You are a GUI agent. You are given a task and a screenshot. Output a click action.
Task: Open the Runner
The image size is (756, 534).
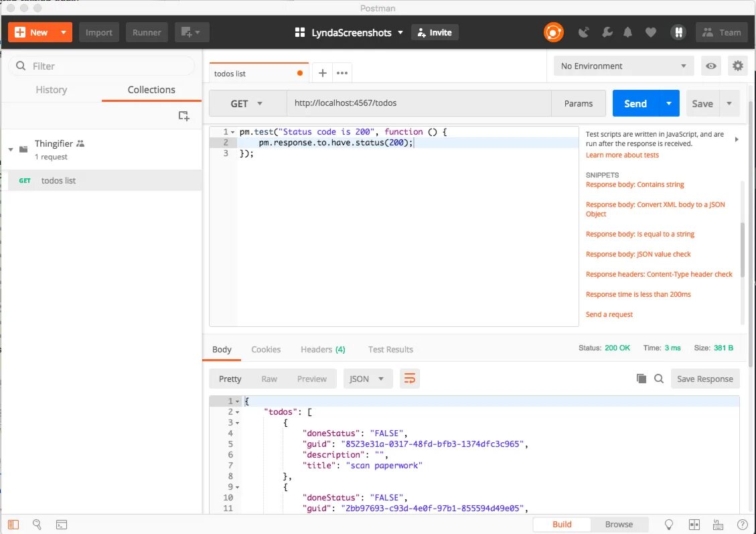(x=147, y=32)
